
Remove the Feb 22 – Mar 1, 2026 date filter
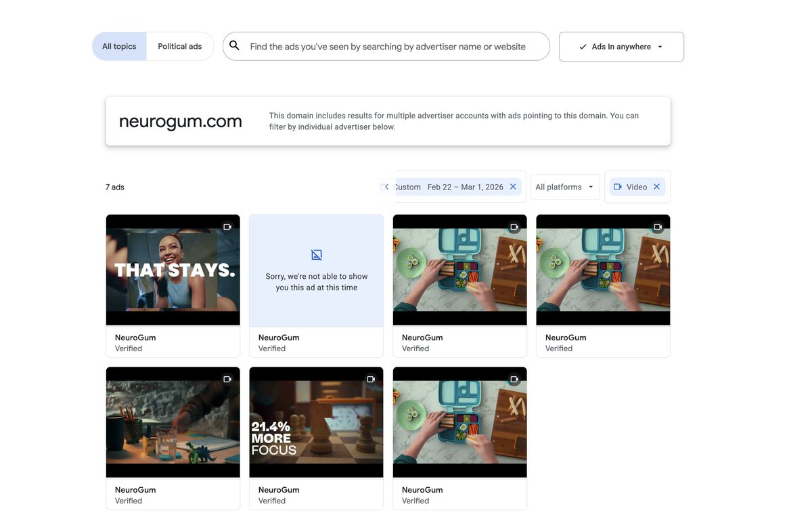point(513,187)
